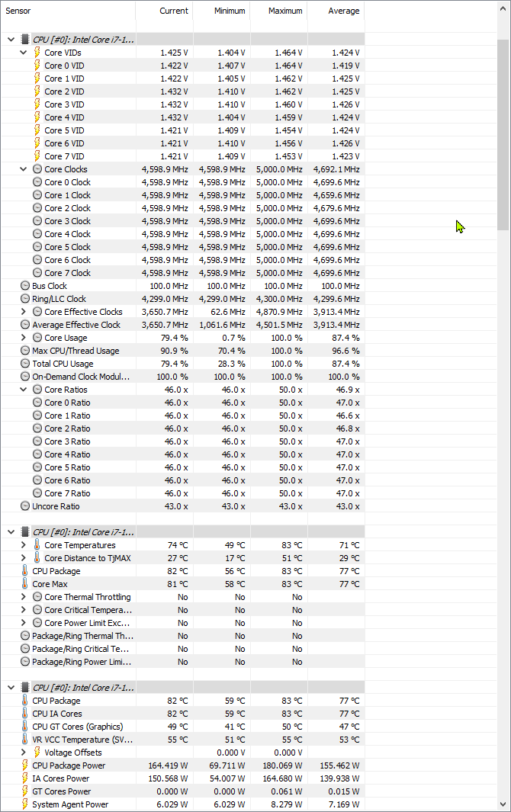
Task: Click the thermometer icon beside VR VCC Temperature
Action: click(25, 740)
